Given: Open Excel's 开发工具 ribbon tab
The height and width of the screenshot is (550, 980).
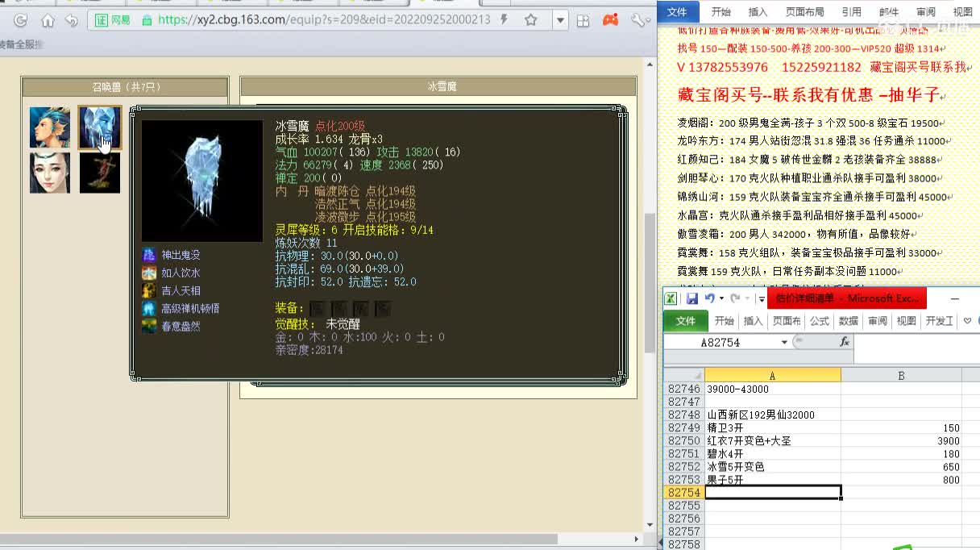Looking at the screenshot, I should (x=939, y=321).
